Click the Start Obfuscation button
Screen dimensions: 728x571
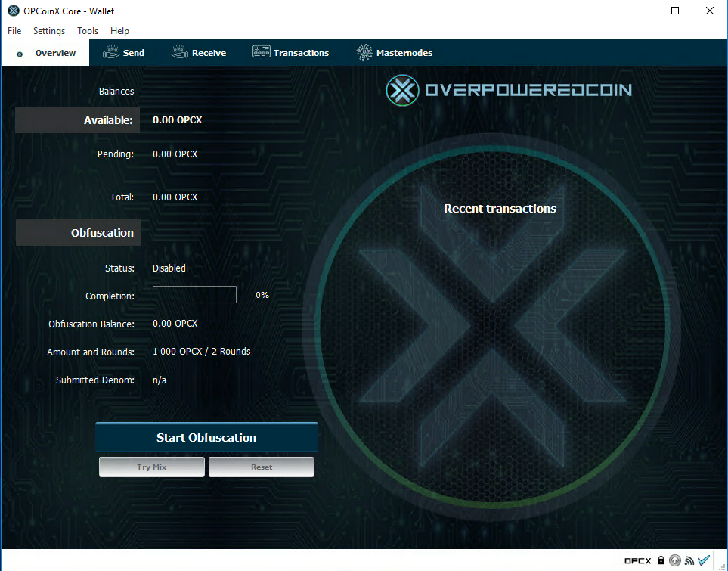click(206, 437)
